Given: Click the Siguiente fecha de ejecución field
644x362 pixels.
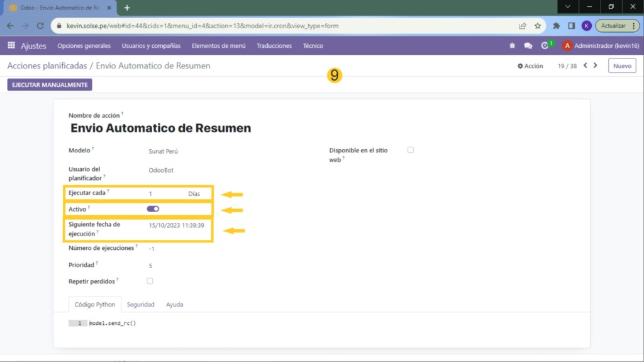Looking at the screenshot, I should pos(176,225).
